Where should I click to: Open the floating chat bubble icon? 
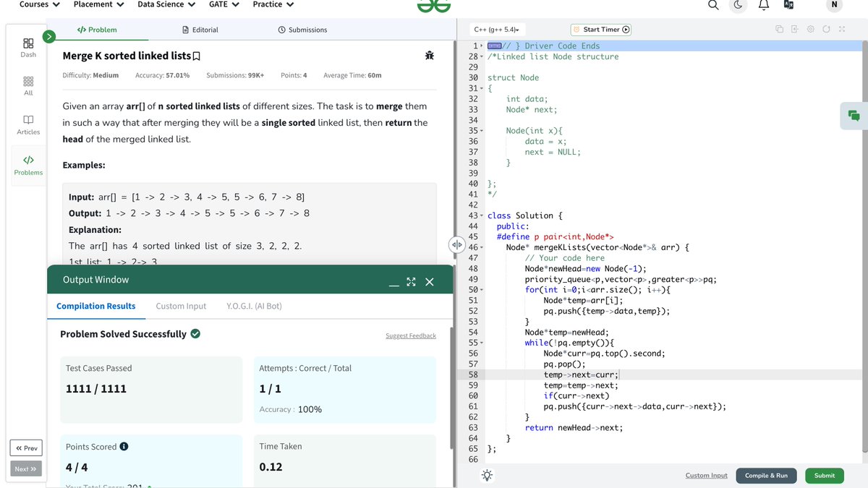[x=854, y=116]
